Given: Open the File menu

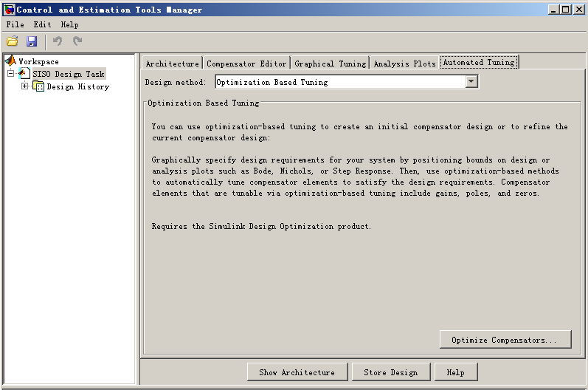Looking at the screenshot, I should click(15, 25).
